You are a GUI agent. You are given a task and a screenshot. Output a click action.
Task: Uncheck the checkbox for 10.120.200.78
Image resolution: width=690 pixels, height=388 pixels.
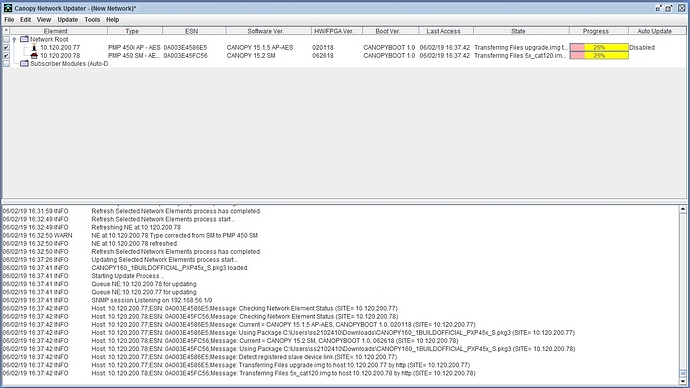6,55
